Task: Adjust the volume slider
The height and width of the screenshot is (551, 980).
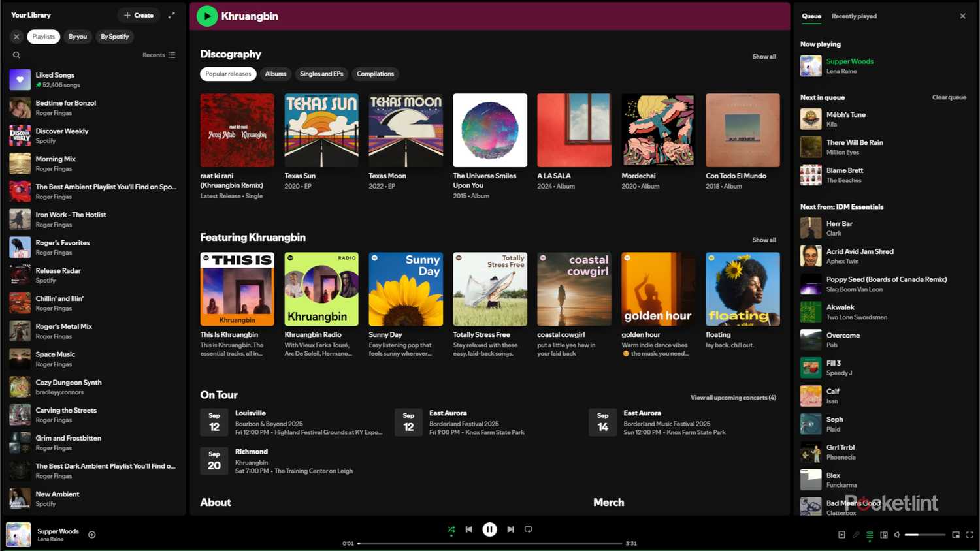Action: click(x=925, y=535)
